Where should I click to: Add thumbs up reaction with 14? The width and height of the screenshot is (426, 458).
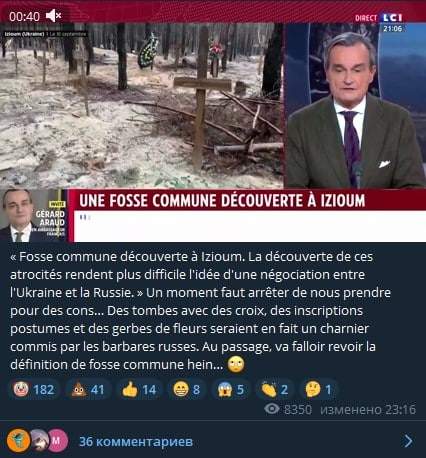click(139, 389)
